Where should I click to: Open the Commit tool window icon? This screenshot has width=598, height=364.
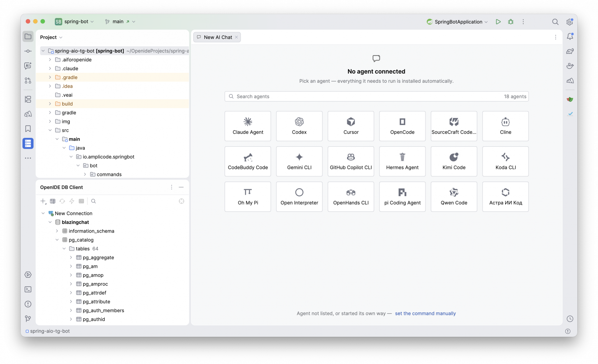click(x=28, y=51)
